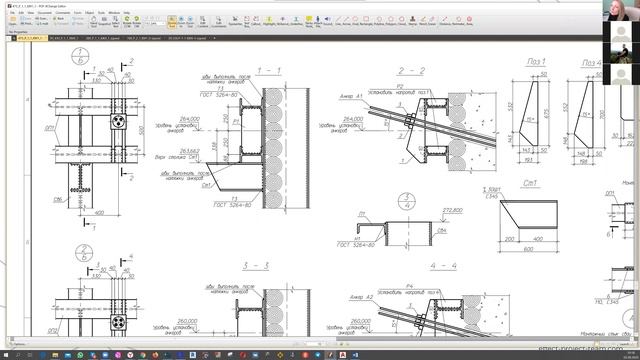
Task: Select the Polygon tool
Action: pyautogui.click(x=391, y=21)
